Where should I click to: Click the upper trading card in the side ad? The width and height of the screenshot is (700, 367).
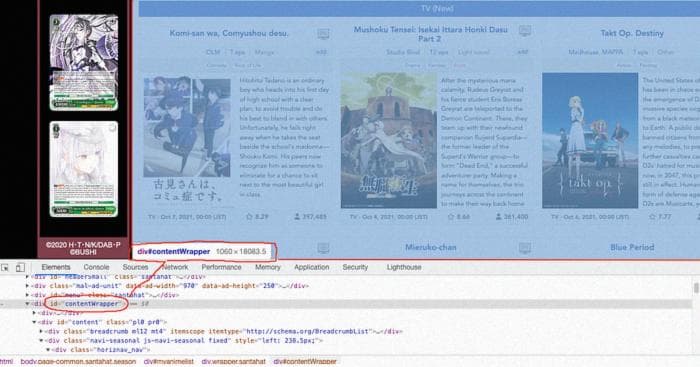(x=84, y=63)
